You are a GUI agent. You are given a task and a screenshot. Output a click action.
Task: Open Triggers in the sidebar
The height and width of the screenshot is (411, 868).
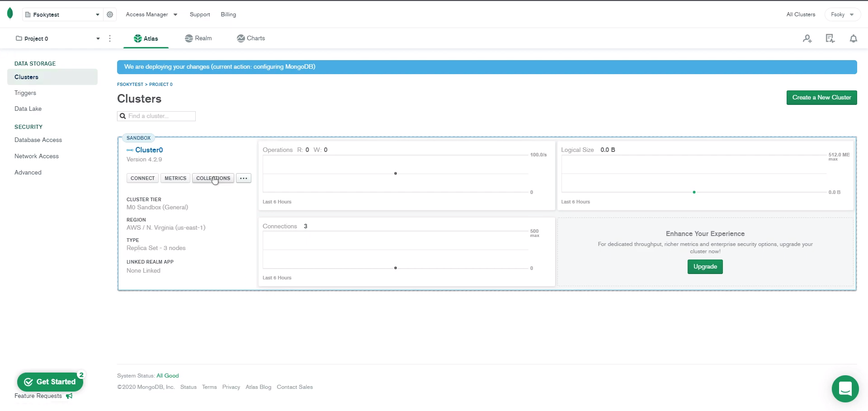click(25, 93)
